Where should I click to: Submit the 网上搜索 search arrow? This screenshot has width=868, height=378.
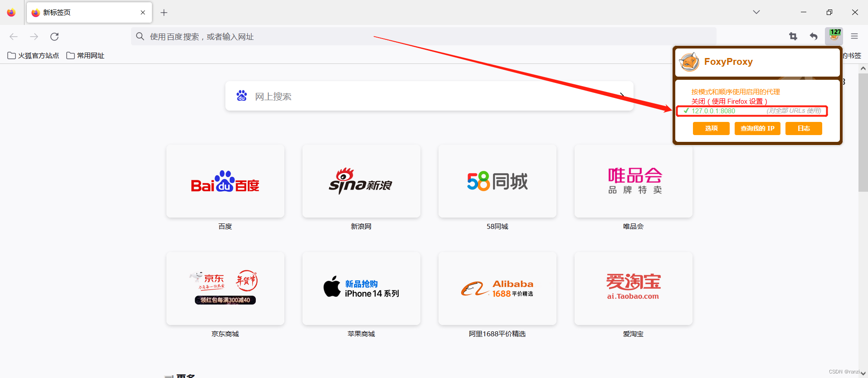click(x=622, y=96)
